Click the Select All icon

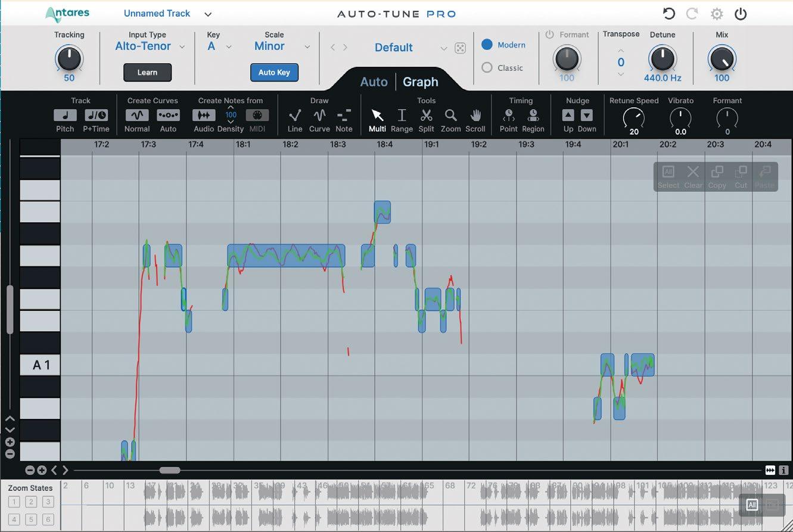[x=668, y=172]
